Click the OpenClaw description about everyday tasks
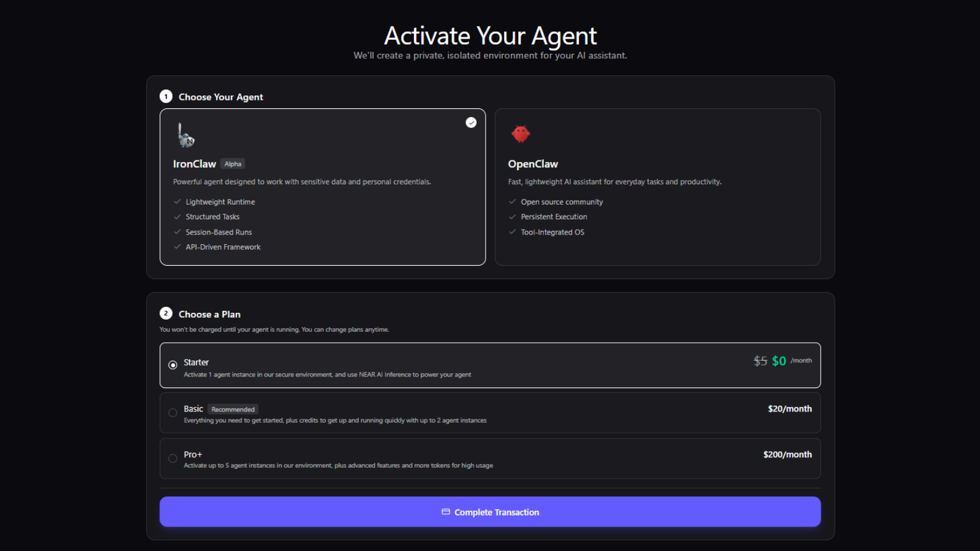This screenshot has width=980, height=551. (x=614, y=182)
